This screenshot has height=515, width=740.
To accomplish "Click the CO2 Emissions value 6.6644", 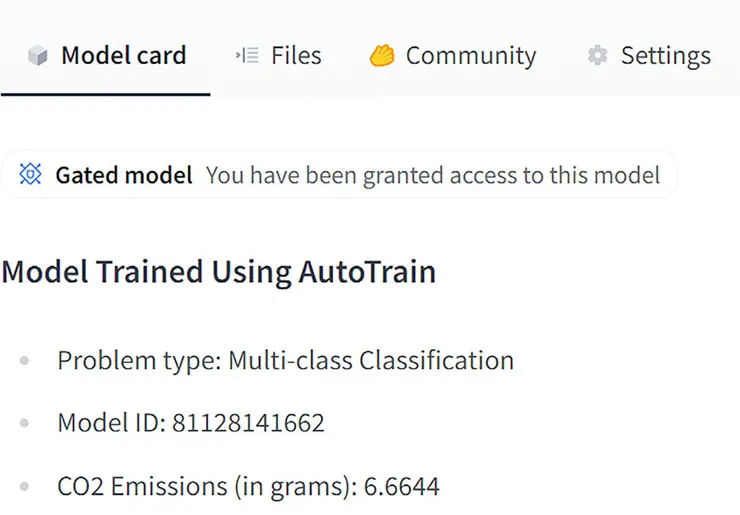I will 401,487.
